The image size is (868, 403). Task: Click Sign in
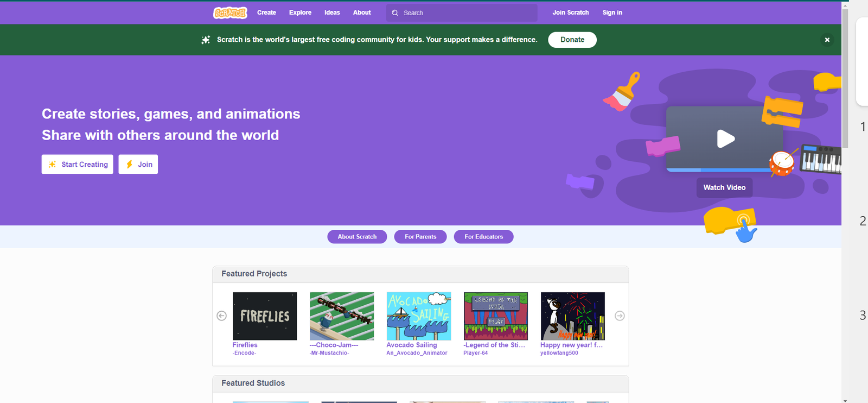point(612,12)
